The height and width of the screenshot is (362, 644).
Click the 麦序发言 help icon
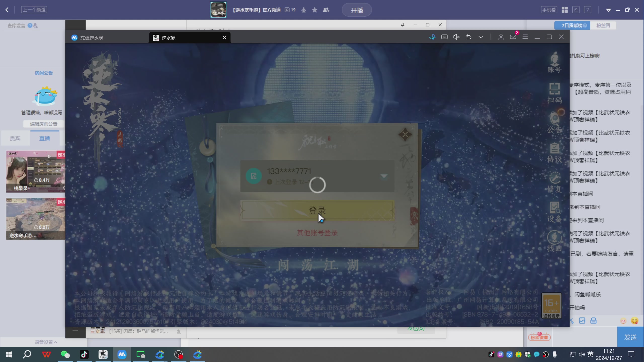[30, 25]
